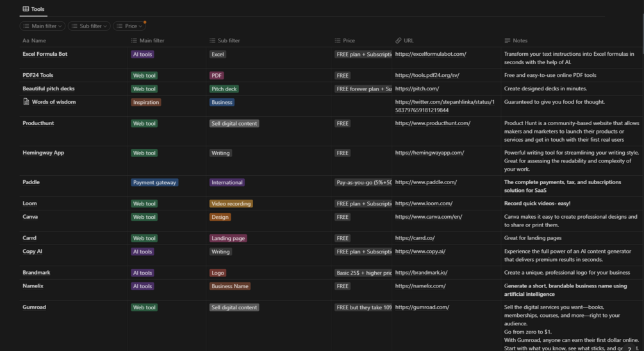Click the Pitch deck tag
The image size is (644, 351).
click(224, 89)
